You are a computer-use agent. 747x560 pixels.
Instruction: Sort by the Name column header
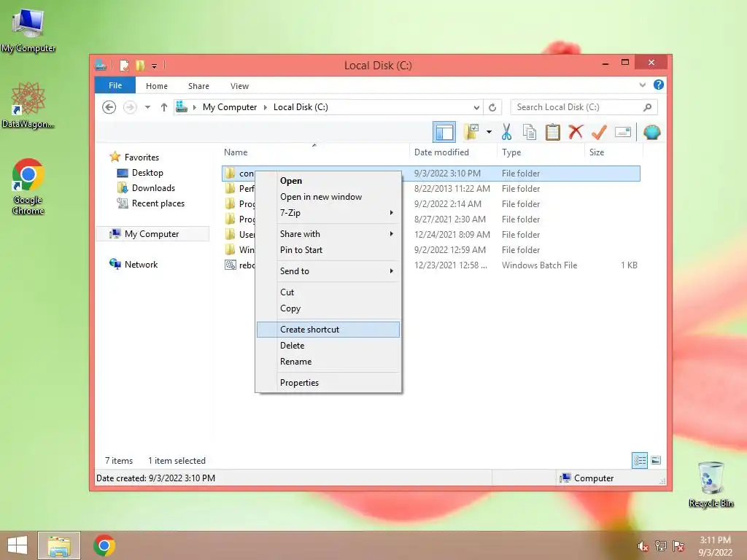[x=314, y=152]
